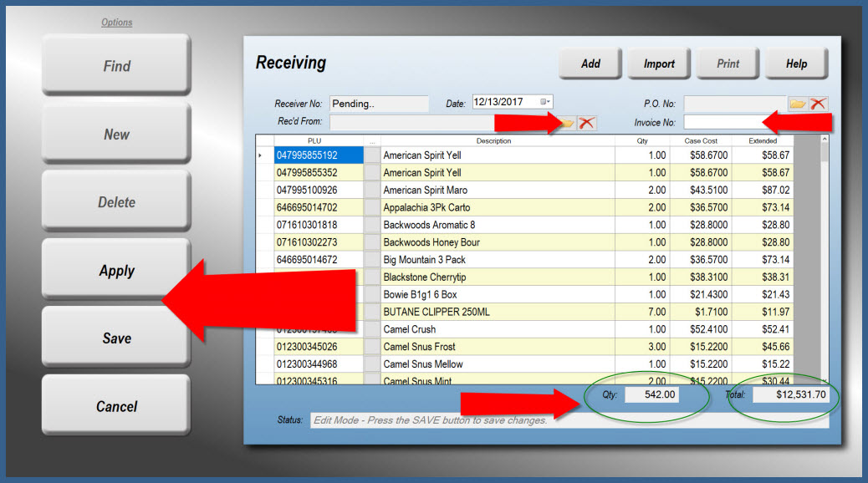
Task: Click into the Rec'd From field
Action: [444, 122]
